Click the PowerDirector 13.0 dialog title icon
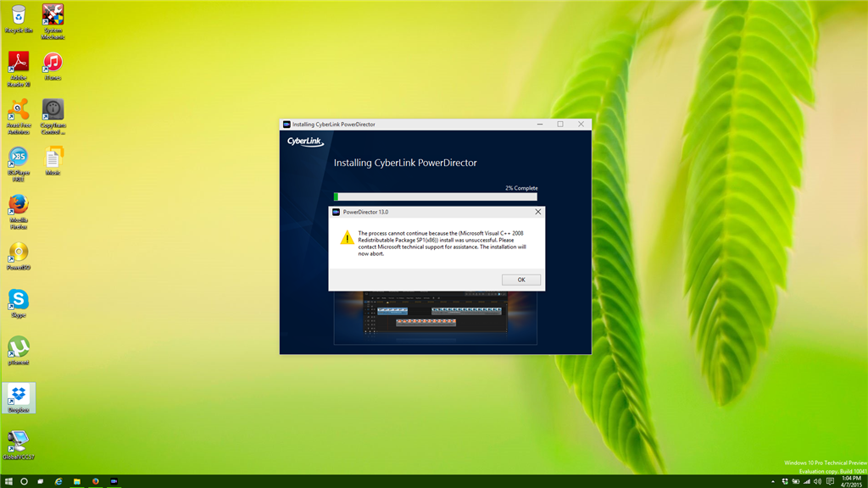Screen dimensions: 868x488 [x=336, y=212]
